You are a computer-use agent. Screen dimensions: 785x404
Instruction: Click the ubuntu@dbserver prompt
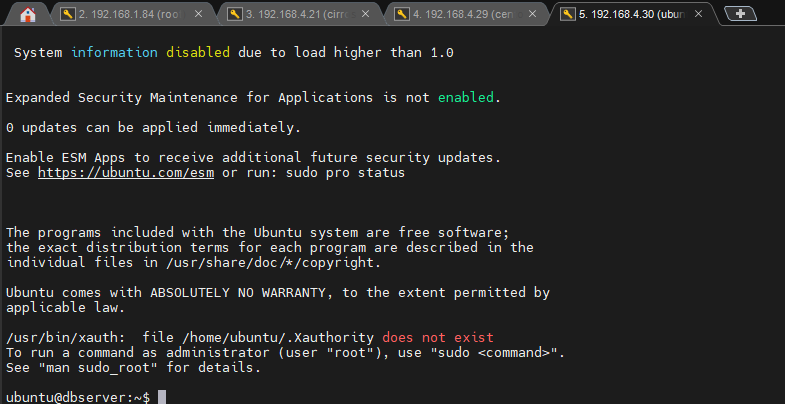pos(78,398)
